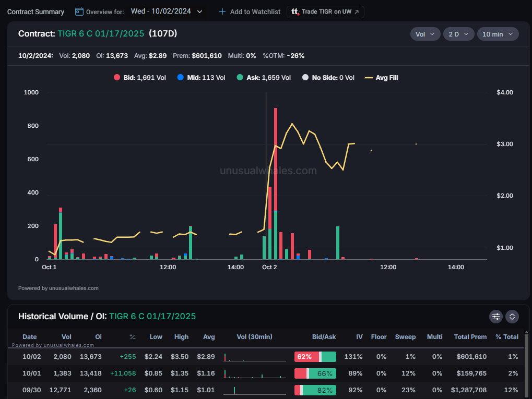Click the +11,058 OI change value

tap(123, 373)
